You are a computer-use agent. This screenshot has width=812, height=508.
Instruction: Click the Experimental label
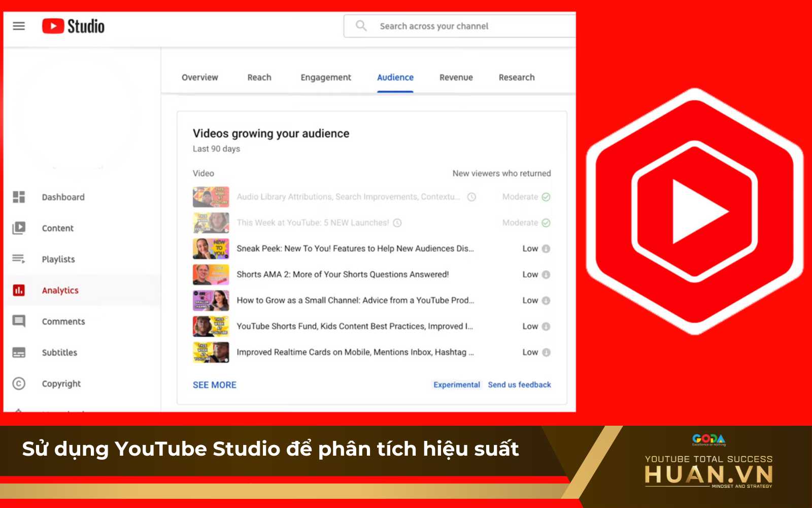pyautogui.click(x=457, y=385)
